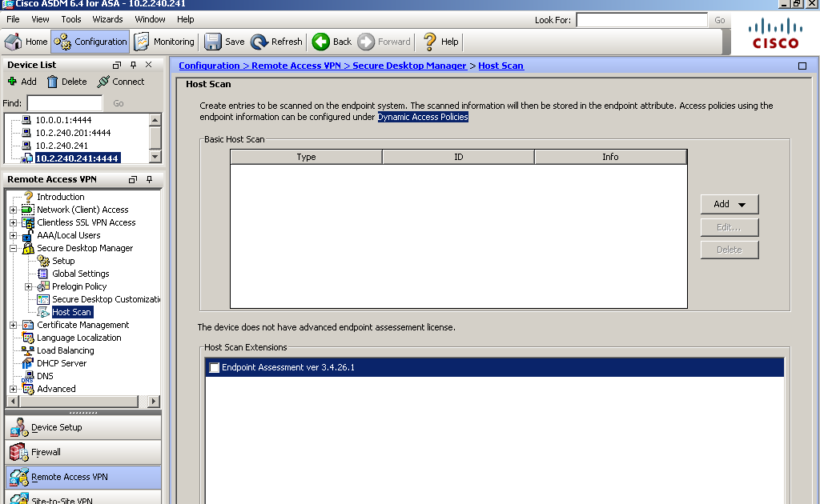Open Setup under Secure Desktop Manager
Image resolution: width=820 pixels, height=504 pixels.
pyautogui.click(x=63, y=261)
